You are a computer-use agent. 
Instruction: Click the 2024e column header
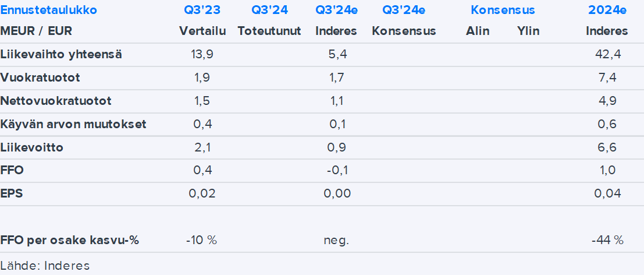[x=607, y=10]
